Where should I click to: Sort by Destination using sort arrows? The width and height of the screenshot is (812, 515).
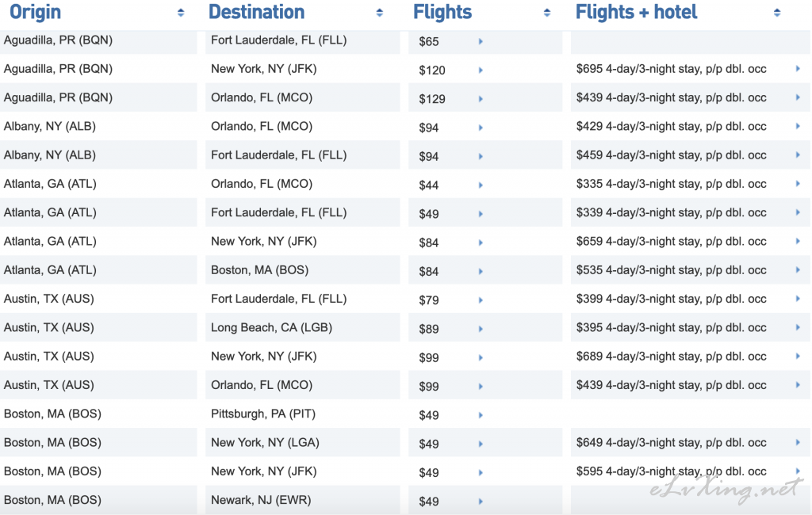[380, 13]
